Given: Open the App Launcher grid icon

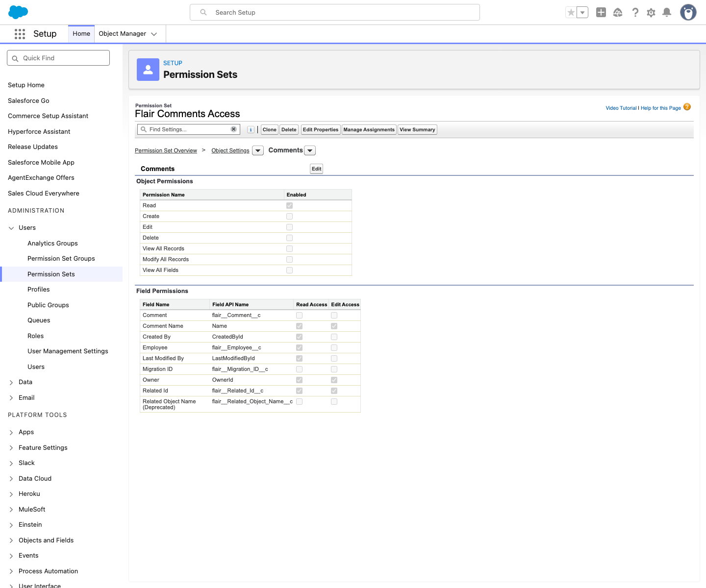Looking at the screenshot, I should (20, 34).
